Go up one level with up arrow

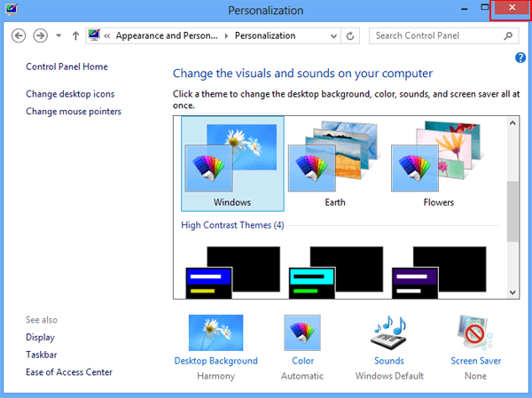point(75,35)
